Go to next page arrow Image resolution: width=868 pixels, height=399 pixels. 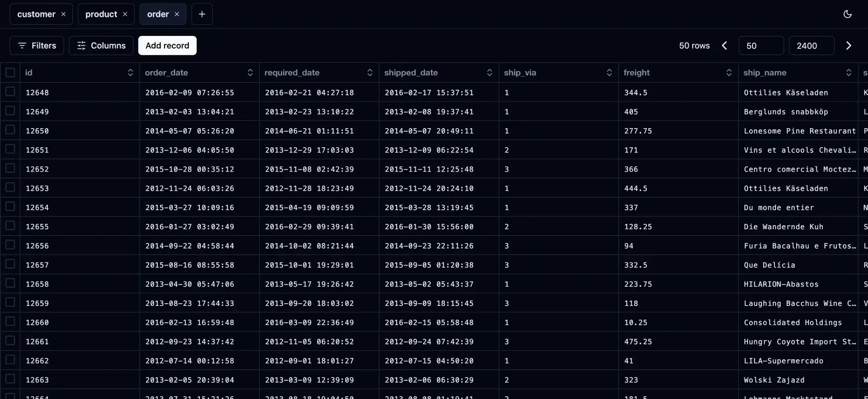pyautogui.click(x=848, y=46)
